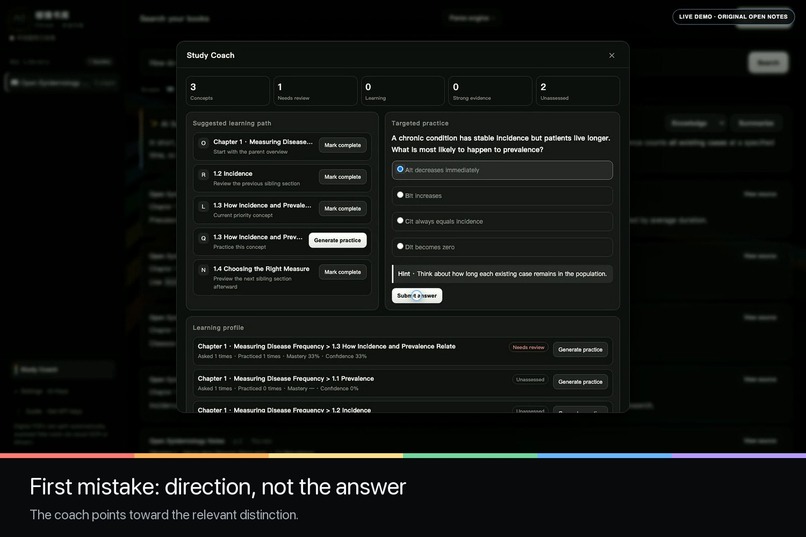Generate practice in Suggested learning path

point(337,240)
